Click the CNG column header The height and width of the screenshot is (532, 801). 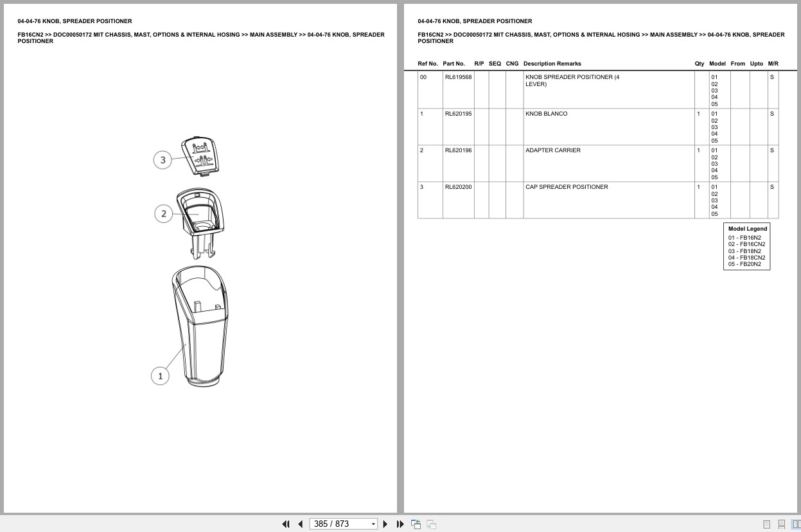(512, 64)
